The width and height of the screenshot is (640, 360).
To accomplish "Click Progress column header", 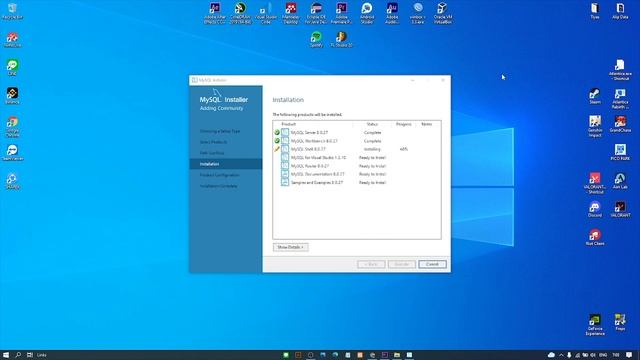I will (x=403, y=124).
